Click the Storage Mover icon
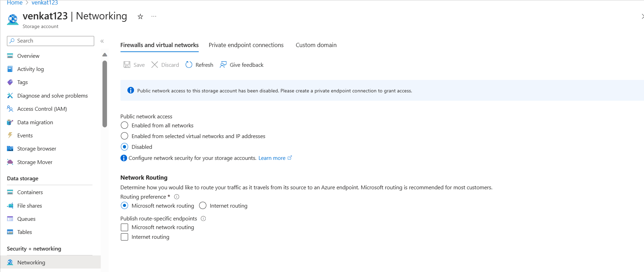 (10, 162)
